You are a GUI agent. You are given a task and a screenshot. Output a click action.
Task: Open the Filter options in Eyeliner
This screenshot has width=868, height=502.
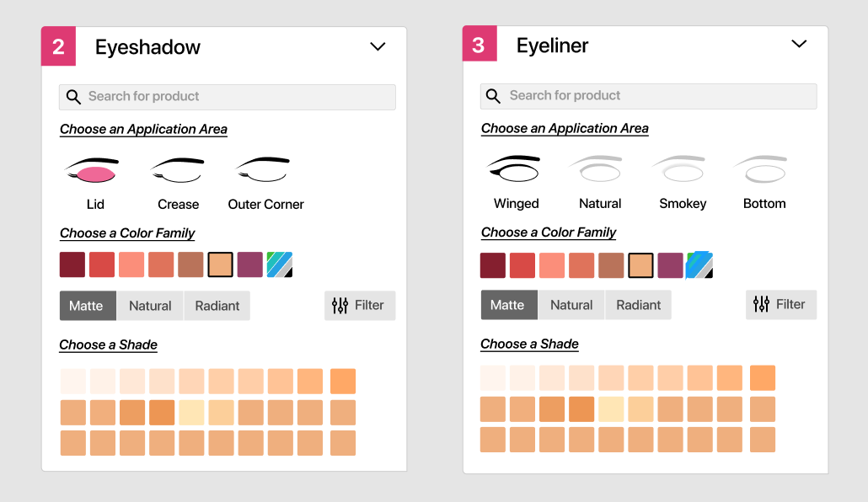780,304
